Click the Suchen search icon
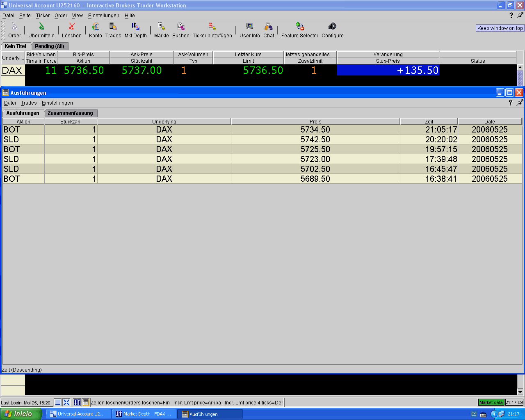Viewport: 525px width, 420px height. (x=181, y=30)
